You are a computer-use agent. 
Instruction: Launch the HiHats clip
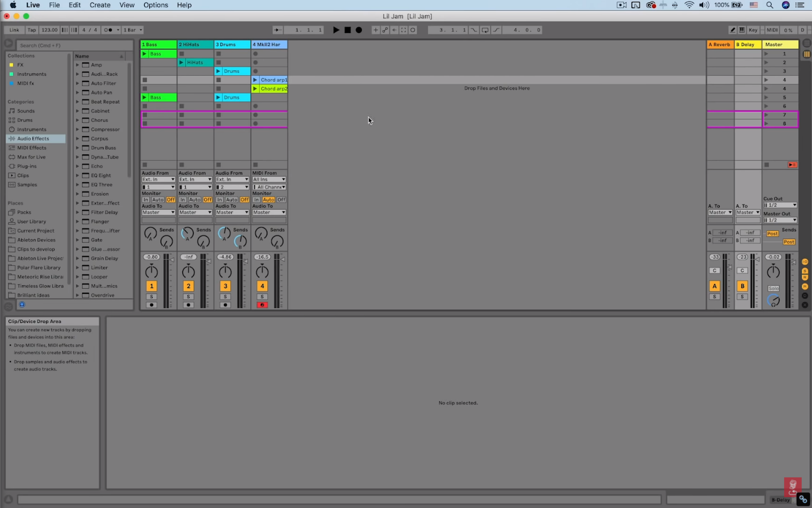click(x=181, y=63)
